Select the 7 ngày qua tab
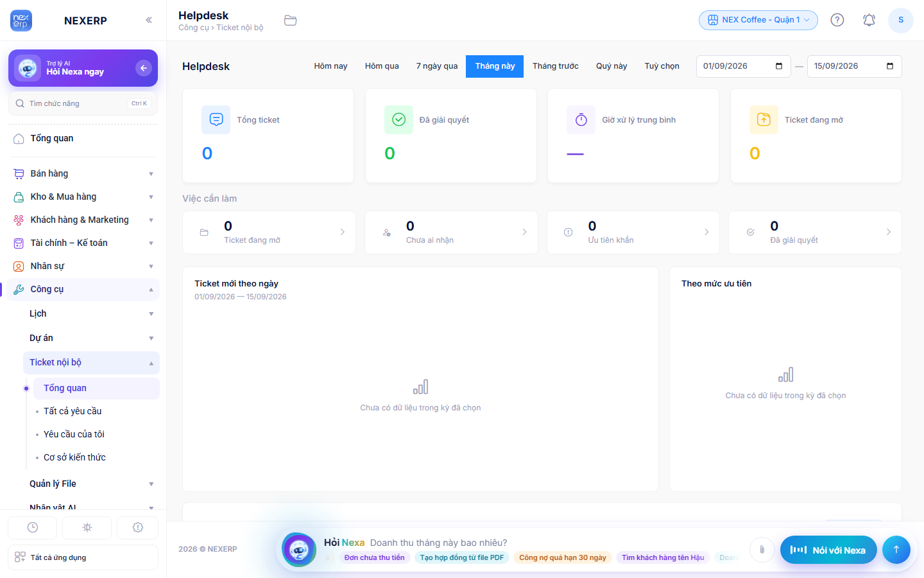 [437, 66]
